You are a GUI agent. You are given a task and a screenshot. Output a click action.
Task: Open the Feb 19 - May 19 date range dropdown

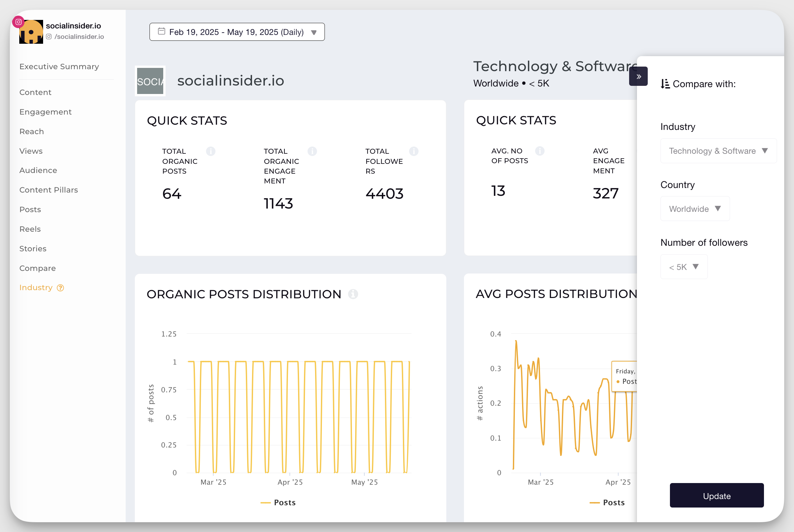pyautogui.click(x=236, y=32)
